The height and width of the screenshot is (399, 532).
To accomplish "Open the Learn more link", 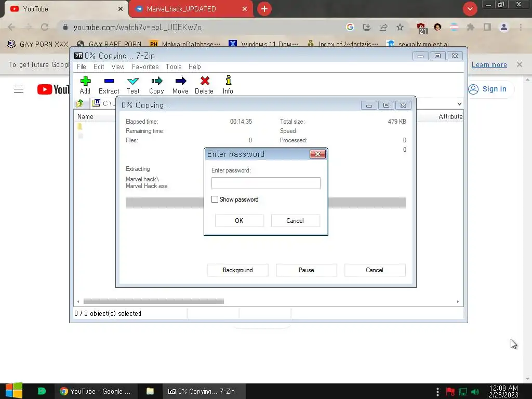I will tap(489, 64).
